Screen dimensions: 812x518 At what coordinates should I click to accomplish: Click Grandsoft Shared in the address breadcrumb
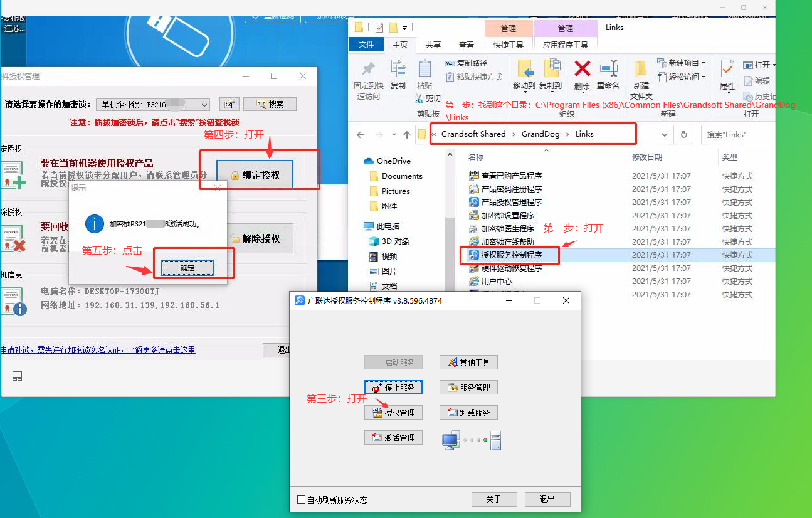473,134
